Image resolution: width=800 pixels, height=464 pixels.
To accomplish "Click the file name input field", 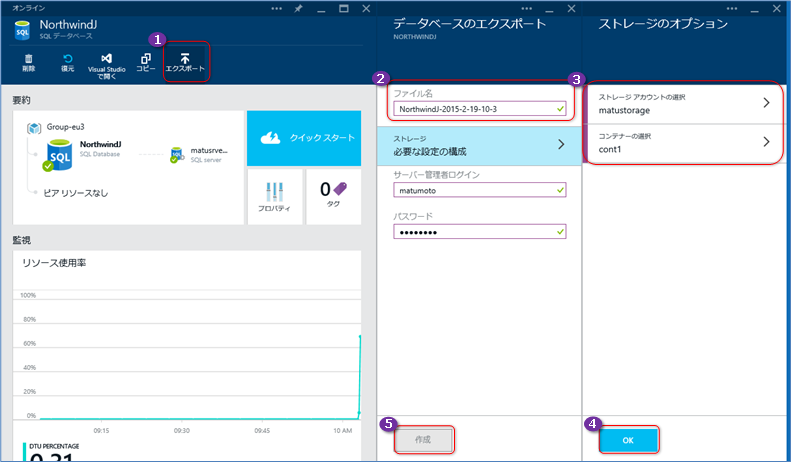I will click(x=480, y=109).
